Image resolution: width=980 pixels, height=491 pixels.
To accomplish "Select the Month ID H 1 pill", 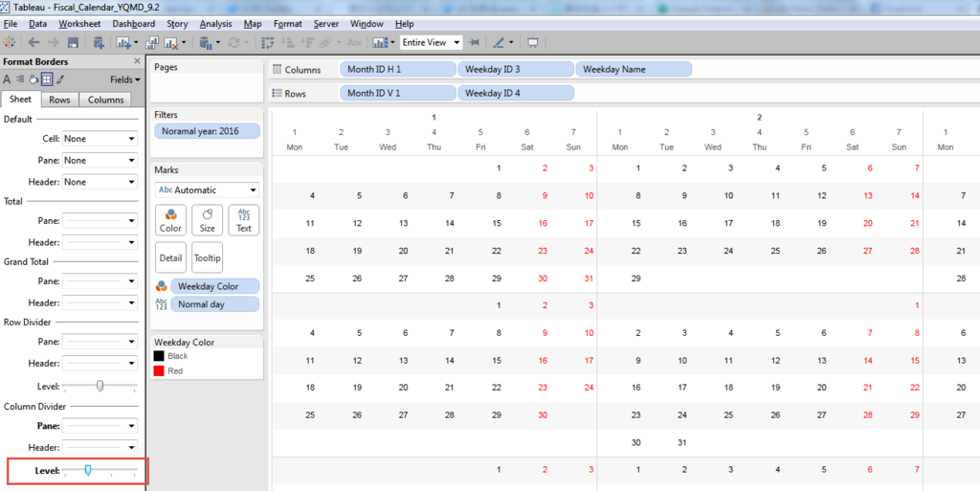I will pos(397,69).
